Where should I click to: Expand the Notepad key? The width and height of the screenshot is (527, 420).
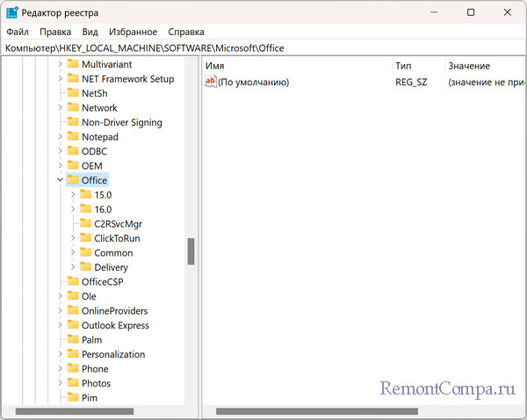pyautogui.click(x=60, y=136)
